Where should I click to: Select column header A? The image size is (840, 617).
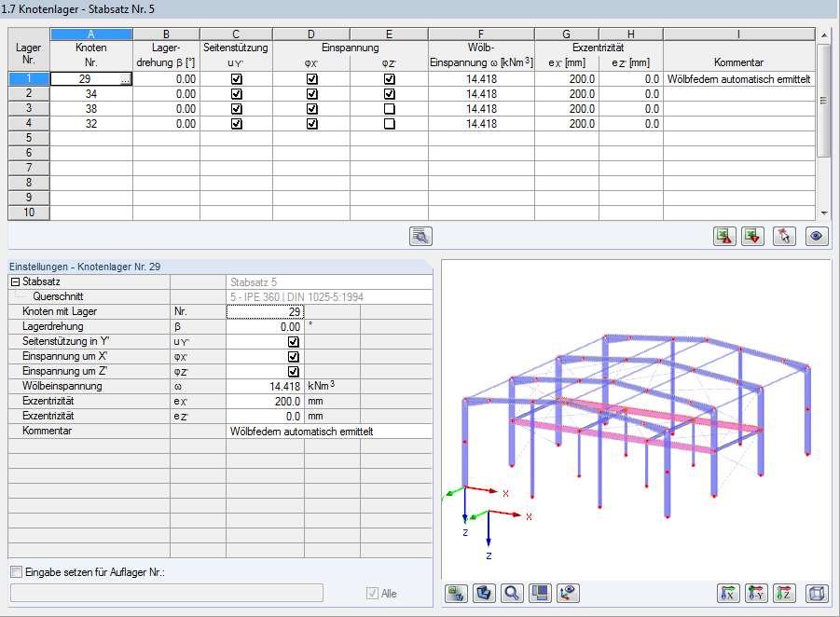91,34
